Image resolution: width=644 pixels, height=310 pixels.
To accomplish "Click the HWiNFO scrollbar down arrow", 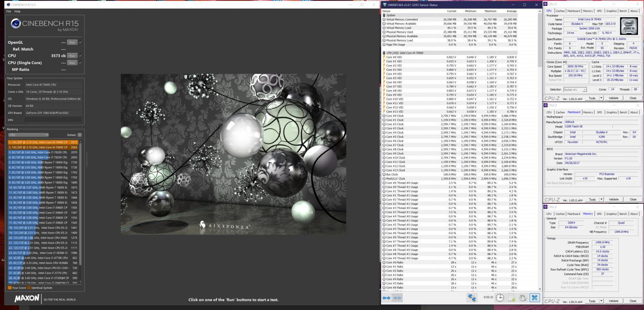I will pos(540,289).
